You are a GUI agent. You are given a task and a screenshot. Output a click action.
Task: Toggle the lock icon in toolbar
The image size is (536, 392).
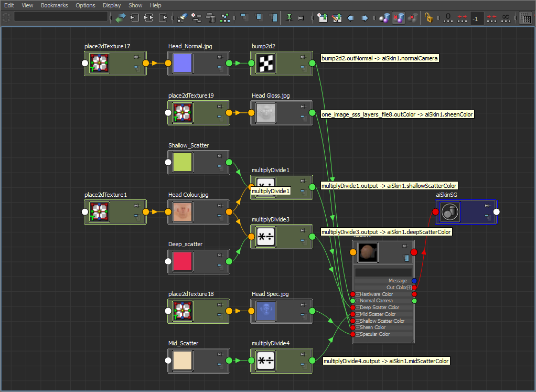pyautogui.click(x=428, y=18)
